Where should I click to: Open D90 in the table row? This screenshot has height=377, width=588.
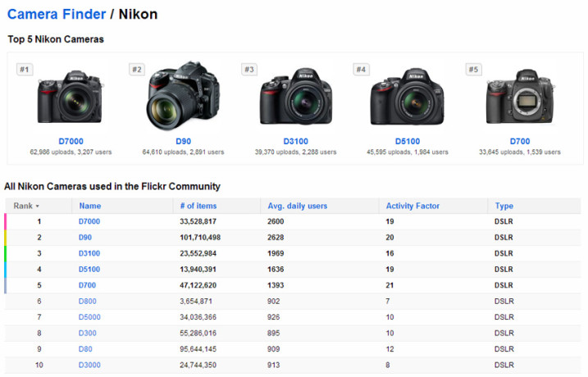point(85,238)
